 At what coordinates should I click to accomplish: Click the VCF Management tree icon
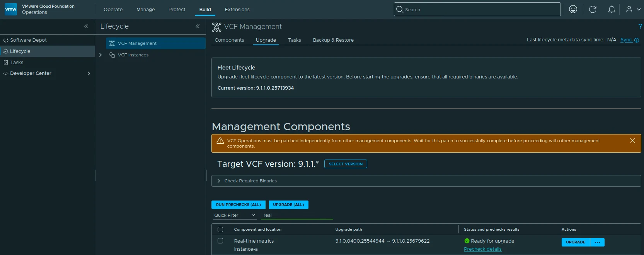pos(112,43)
